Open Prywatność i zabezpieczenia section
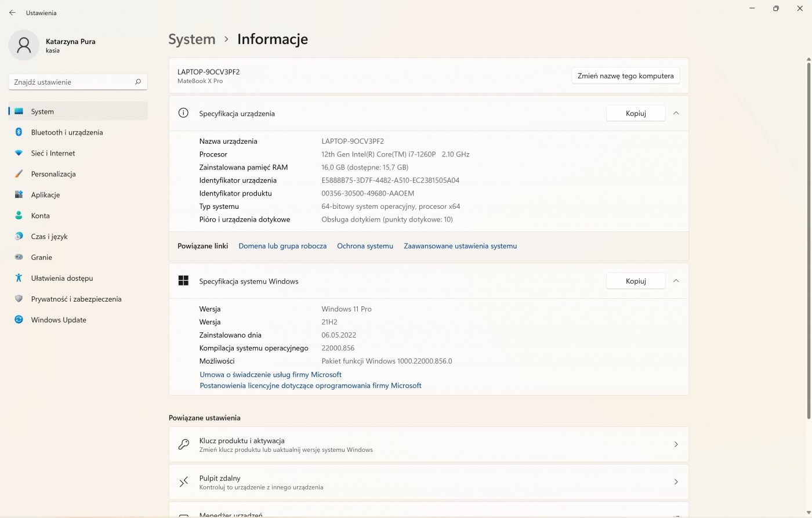The width and height of the screenshot is (812, 518). click(x=76, y=299)
